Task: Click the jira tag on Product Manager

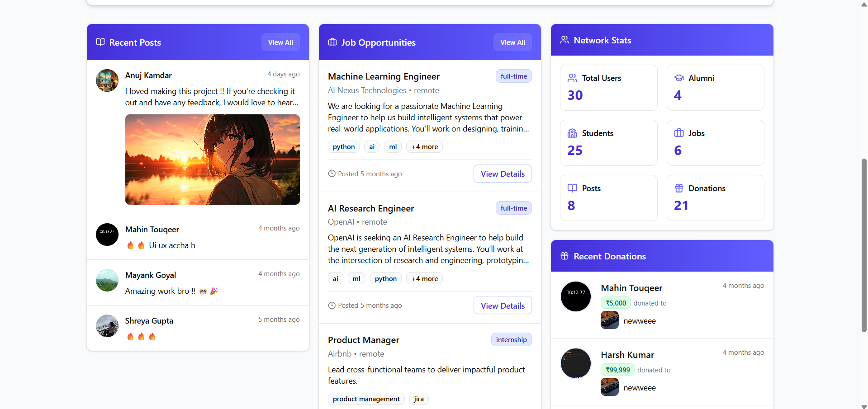Action: pyautogui.click(x=419, y=399)
